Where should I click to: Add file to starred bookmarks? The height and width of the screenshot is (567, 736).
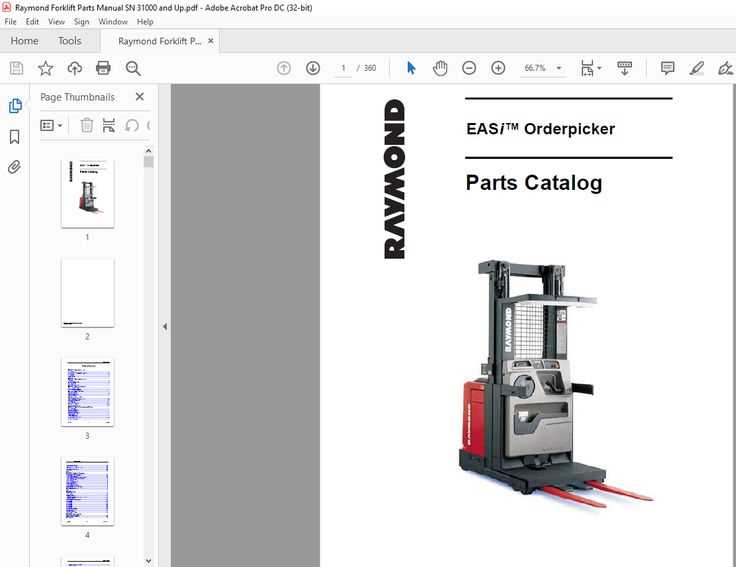pyautogui.click(x=46, y=69)
